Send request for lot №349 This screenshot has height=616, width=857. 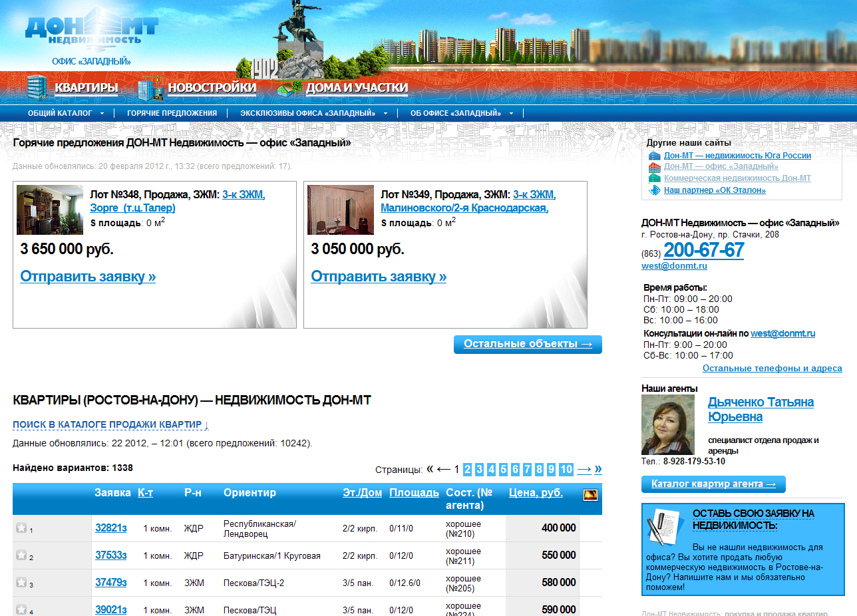tap(379, 276)
